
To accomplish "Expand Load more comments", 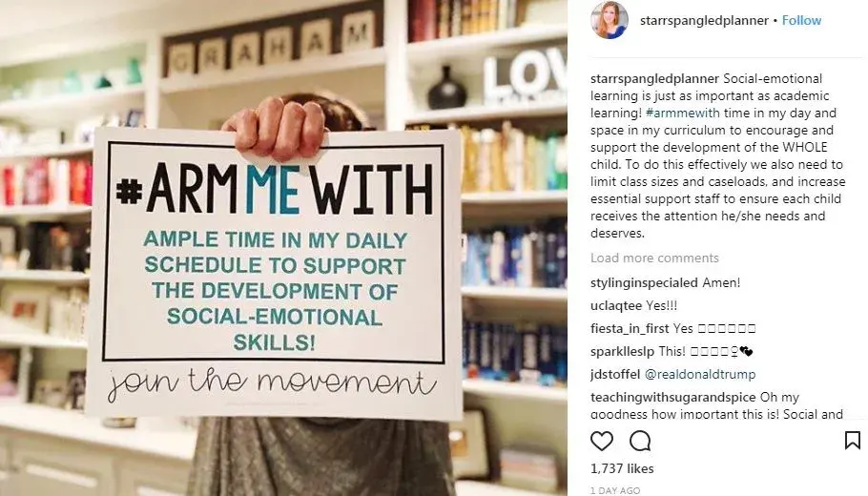I will [x=654, y=258].
